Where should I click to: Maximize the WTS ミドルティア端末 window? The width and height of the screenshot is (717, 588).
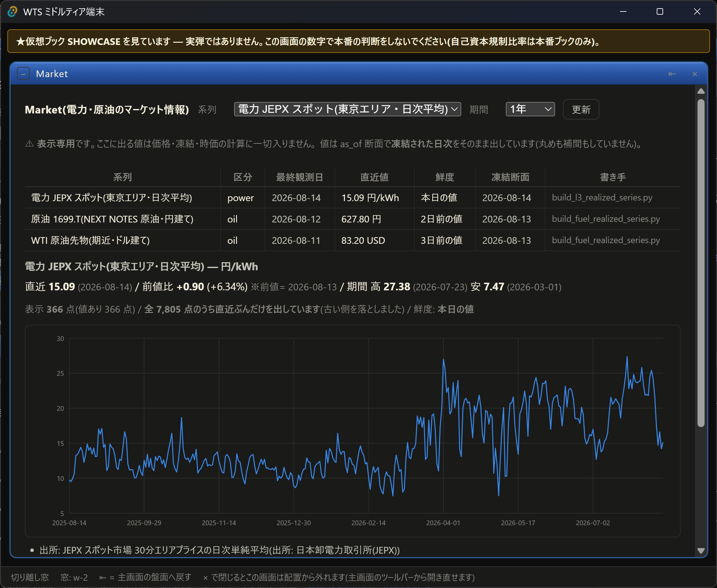[x=660, y=11]
